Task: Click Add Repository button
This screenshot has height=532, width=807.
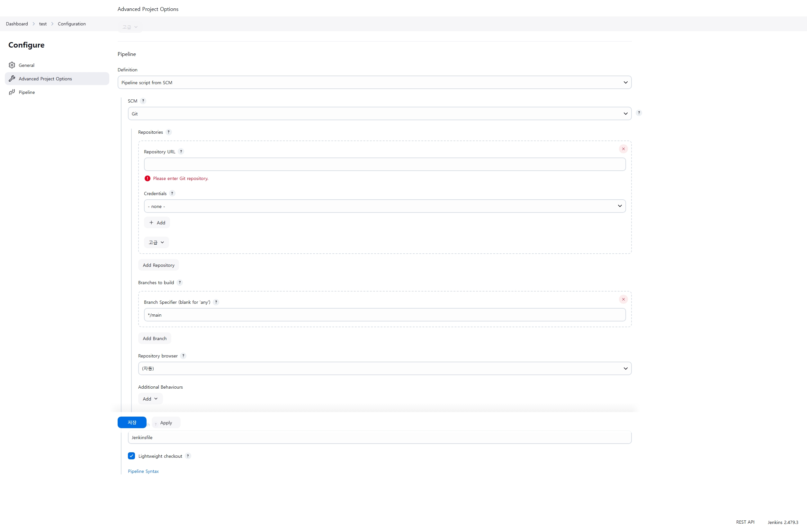Action: click(158, 265)
